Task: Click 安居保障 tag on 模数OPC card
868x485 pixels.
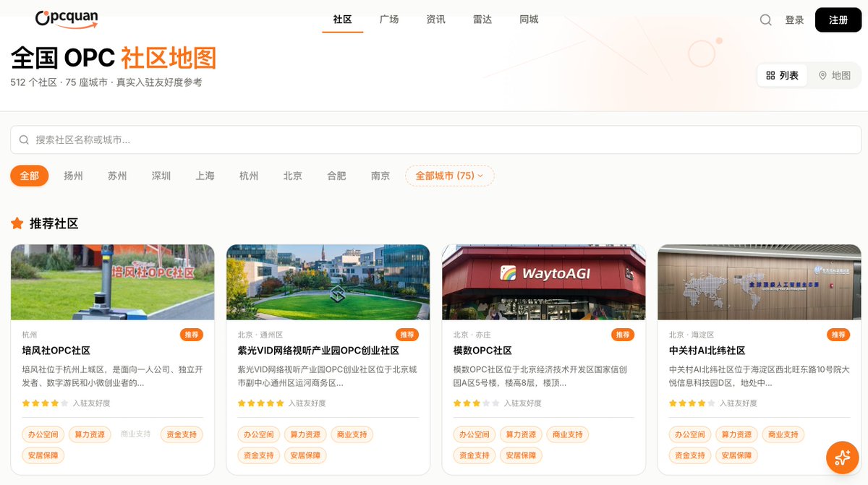Action: click(521, 455)
